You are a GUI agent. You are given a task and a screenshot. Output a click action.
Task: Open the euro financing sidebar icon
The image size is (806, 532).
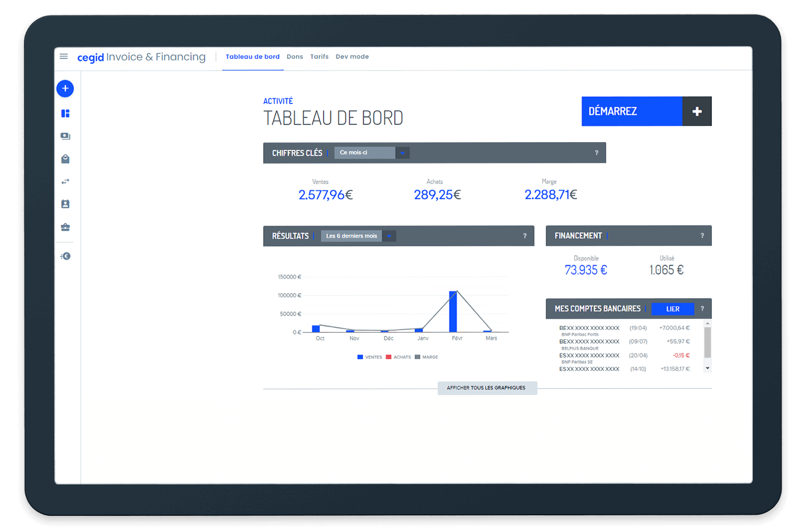coord(65,256)
